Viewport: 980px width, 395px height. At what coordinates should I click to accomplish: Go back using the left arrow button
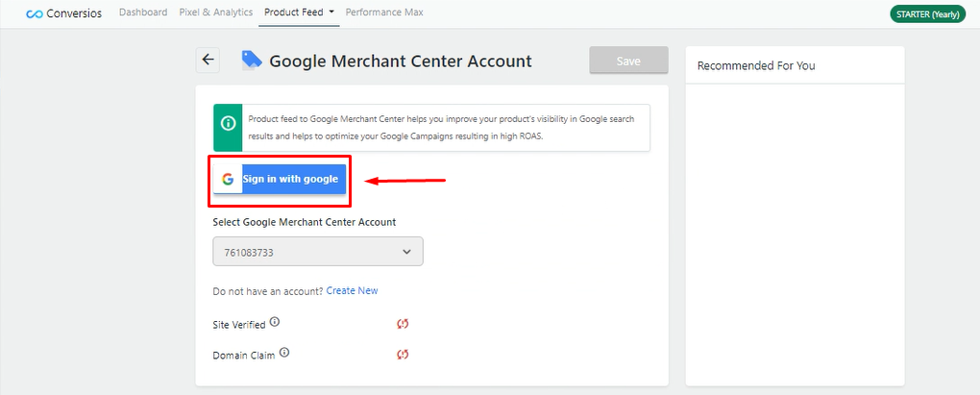pos(208,60)
